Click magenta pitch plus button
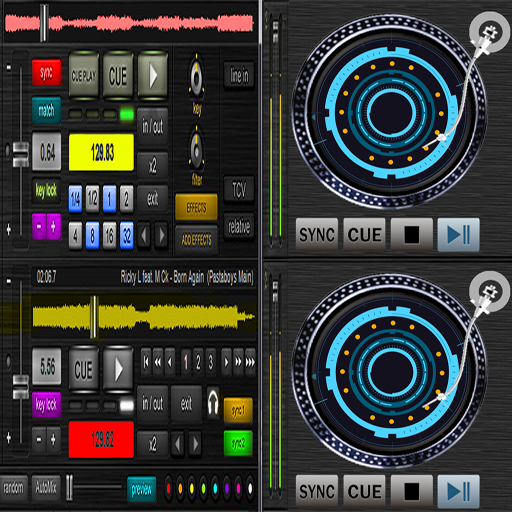 coord(54,227)
